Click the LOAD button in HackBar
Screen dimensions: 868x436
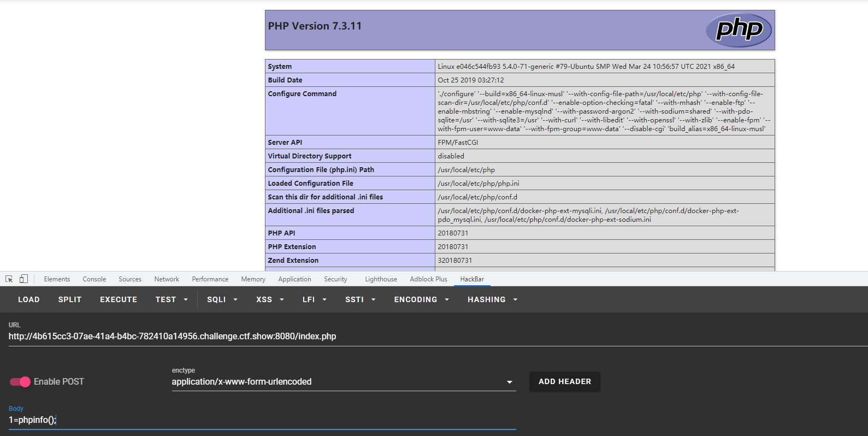(29, 299)
